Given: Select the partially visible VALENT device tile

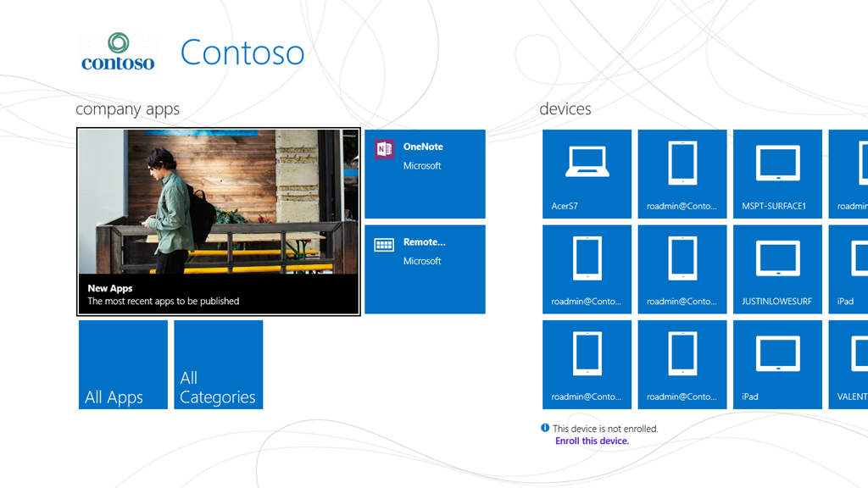Looking at the screenshot, I should click(x=849, y=364).
